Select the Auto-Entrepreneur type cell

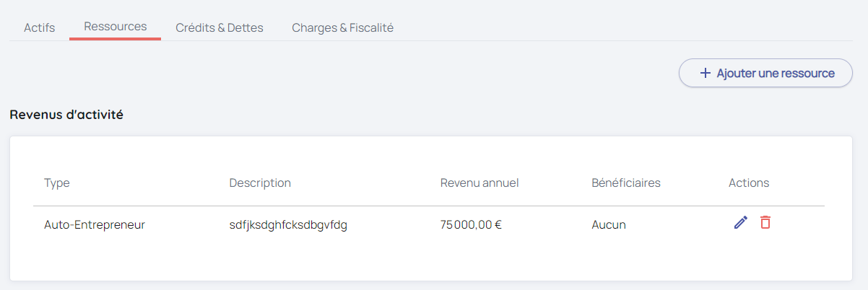95,224
